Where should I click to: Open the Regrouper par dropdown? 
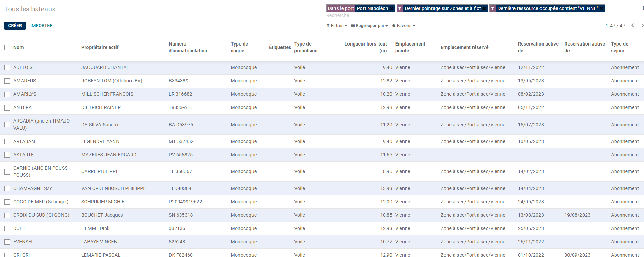pyautogui.click(x=369, y=26)
